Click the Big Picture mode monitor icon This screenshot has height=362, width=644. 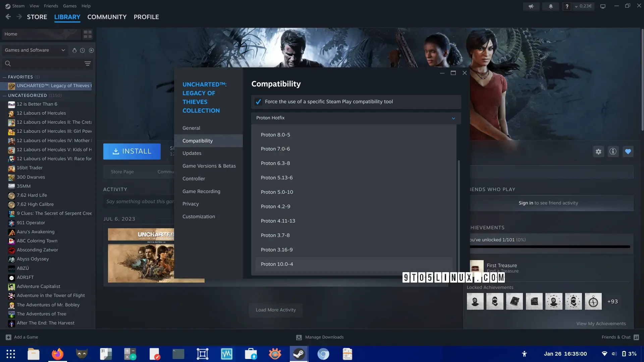(603, 6)
